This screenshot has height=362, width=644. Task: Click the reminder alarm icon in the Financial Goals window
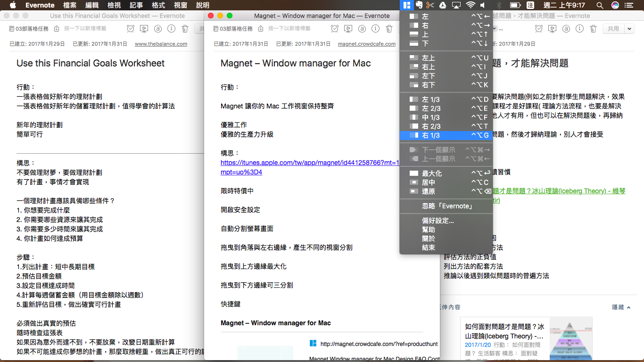131,29
